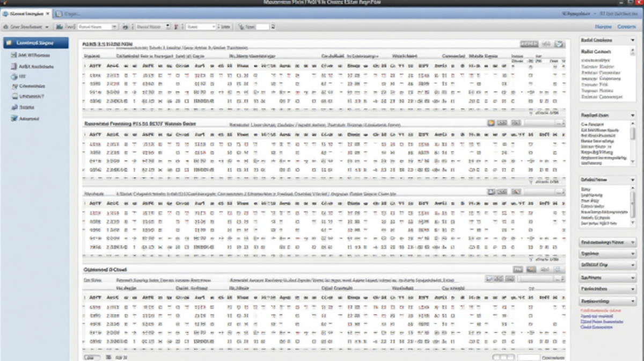
Task: Expand the first collapsed panel below the right-side lists
Action: [x=608, y=242]
